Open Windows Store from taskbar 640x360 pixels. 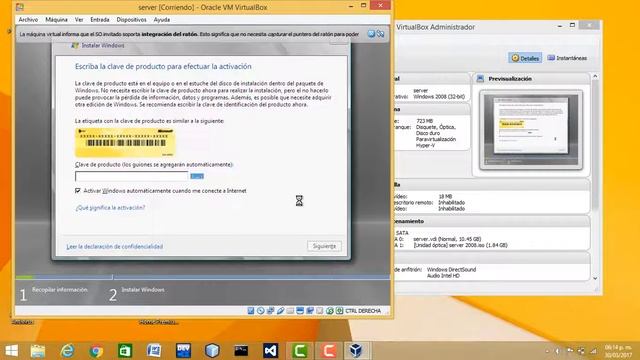[x=125, y=351]
